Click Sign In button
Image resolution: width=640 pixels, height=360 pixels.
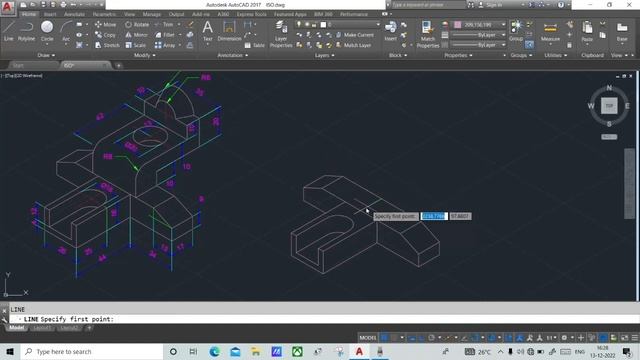coord(490,5)
